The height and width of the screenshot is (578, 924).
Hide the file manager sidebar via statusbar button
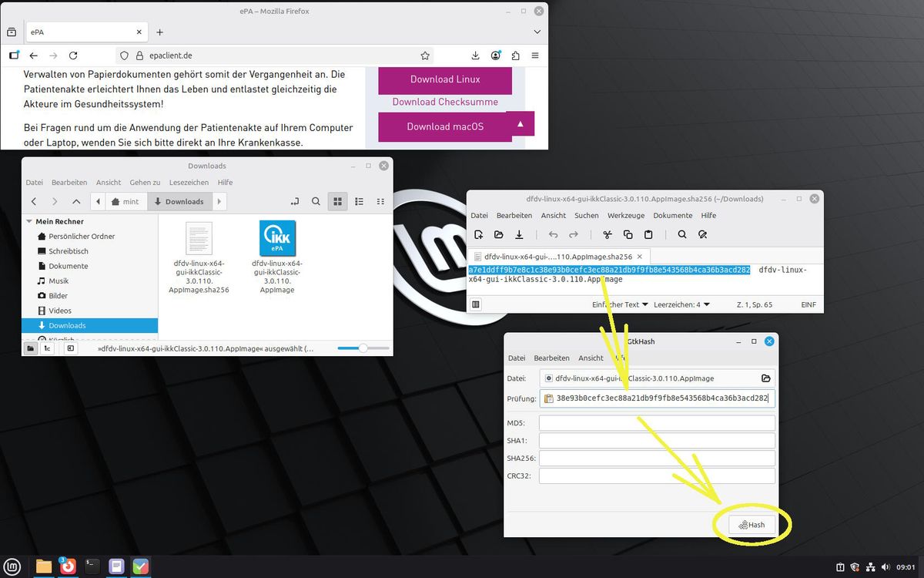click(71, 348)
